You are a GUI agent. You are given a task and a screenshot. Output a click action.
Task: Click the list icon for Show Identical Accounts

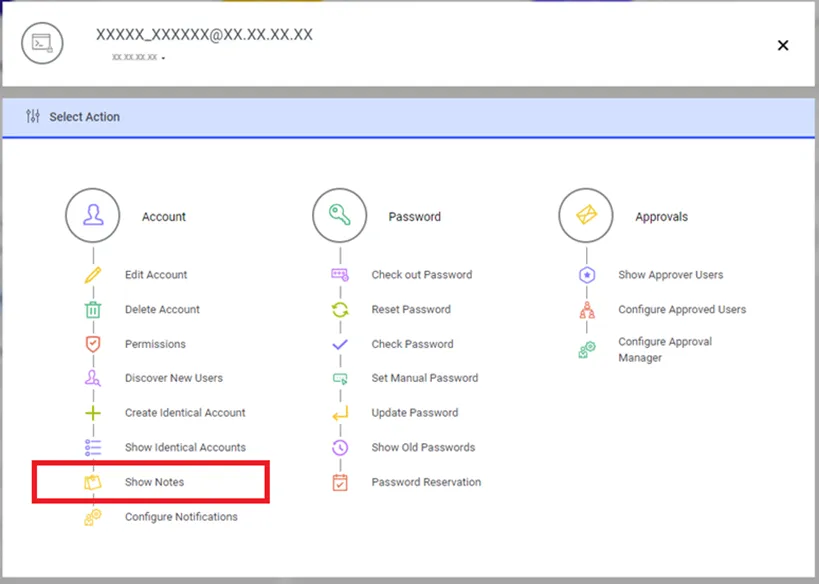[93, 448]
